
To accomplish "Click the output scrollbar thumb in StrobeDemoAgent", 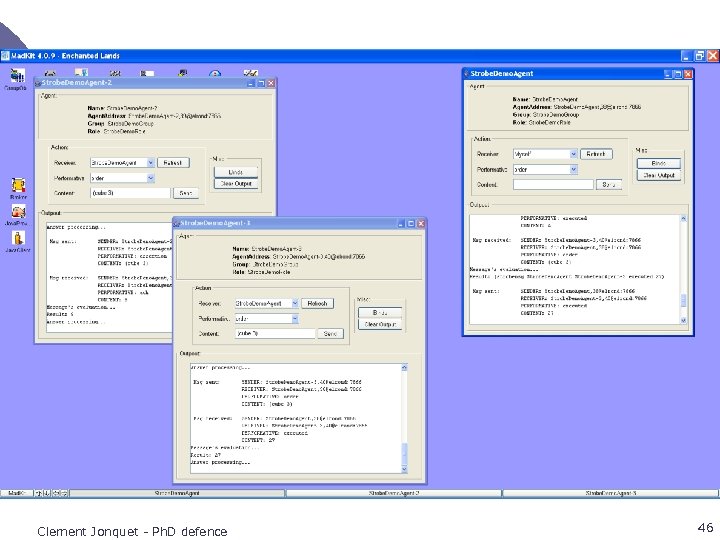I will click(683, 300).
